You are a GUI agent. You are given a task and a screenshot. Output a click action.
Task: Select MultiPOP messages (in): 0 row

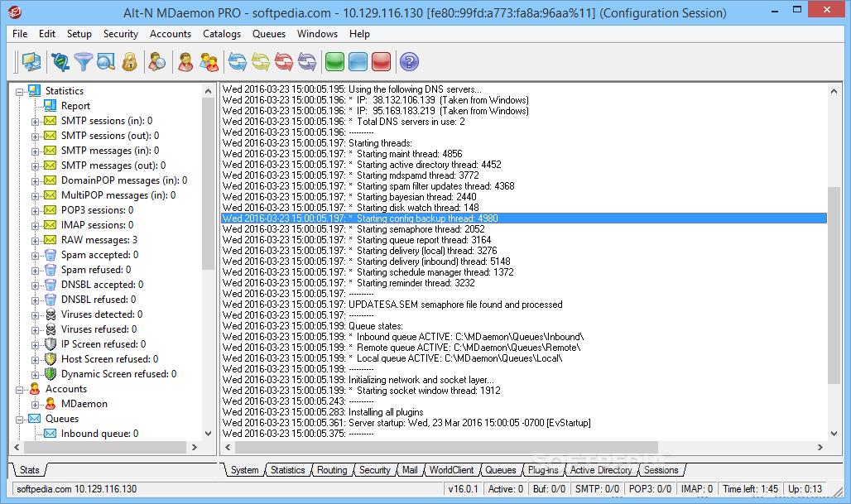pyautogui.click(x=118, y=194)
